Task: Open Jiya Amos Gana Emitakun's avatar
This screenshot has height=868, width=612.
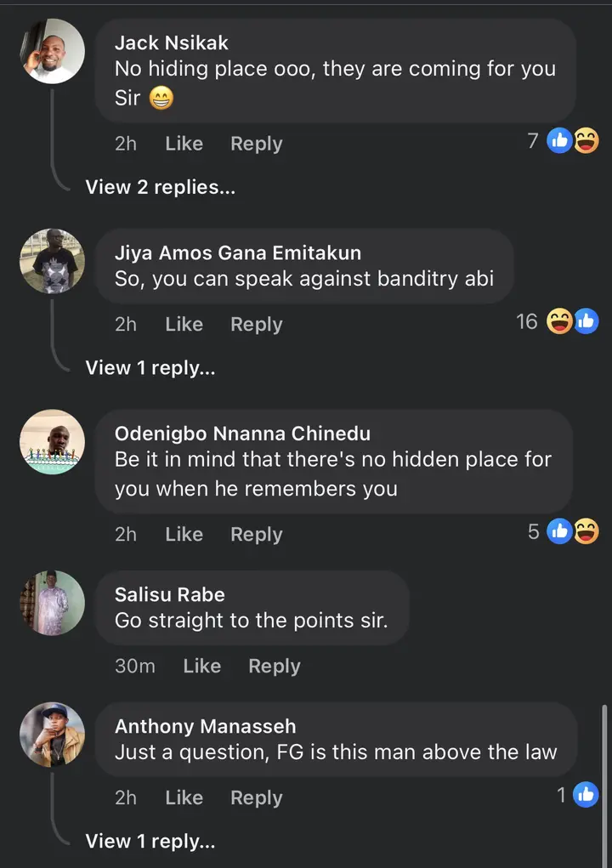Action: point(53,261)
